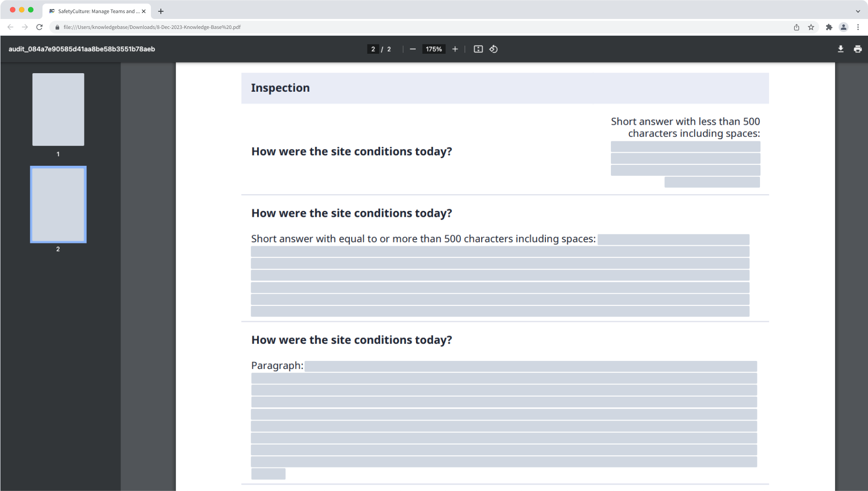Print the PDF document
Image resolution: width=868 pixels, height=491 pixels.
[x=858, y=49]
